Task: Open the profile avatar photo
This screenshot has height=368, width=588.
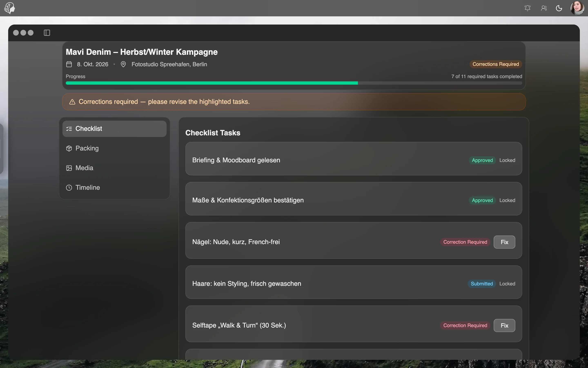Action: pyautogui.click(x=577, y=8)
